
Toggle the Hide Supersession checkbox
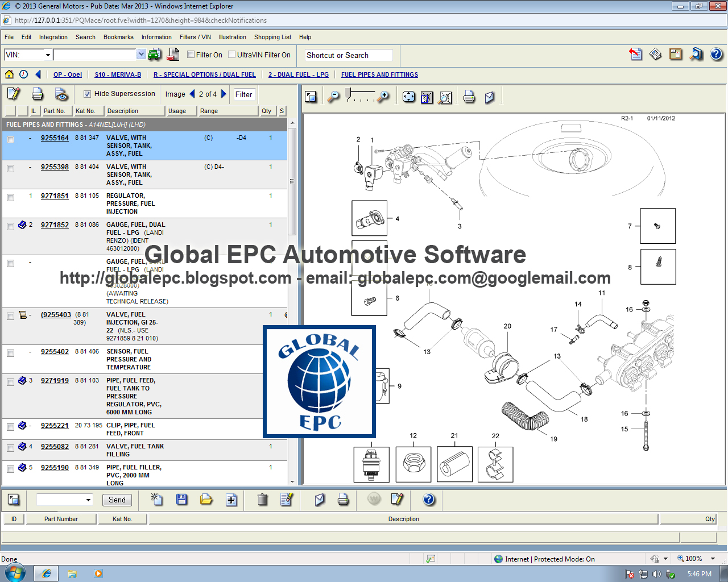(x=87, y=94)
